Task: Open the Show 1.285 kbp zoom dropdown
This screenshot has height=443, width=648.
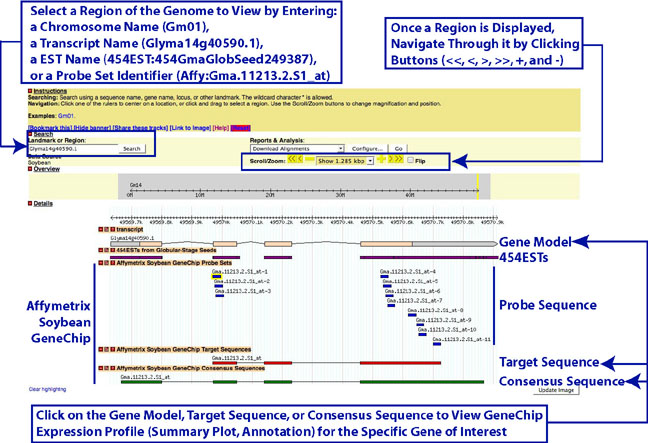Action: tap(345, 161)
